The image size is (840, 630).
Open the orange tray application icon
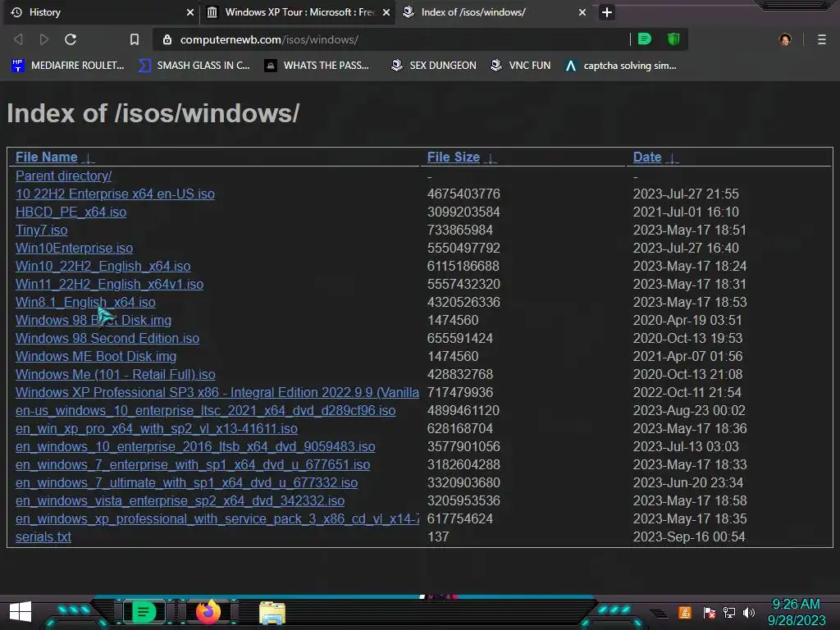coord(685,612)
